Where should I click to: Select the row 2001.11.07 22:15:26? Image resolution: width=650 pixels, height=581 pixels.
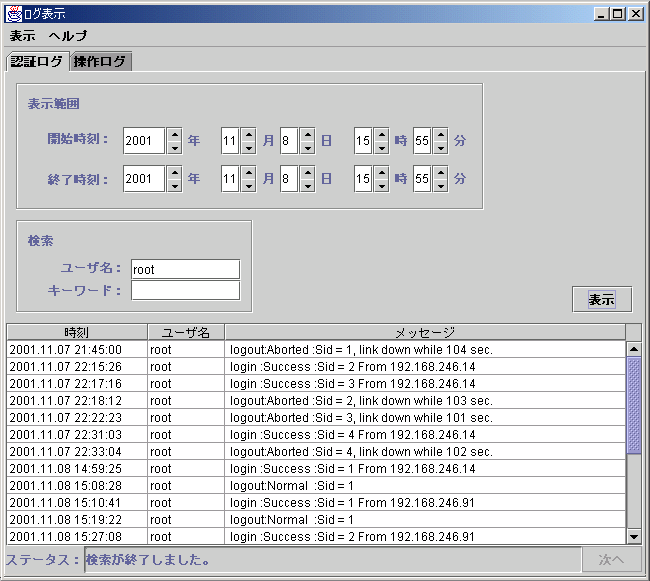(316, 366)
